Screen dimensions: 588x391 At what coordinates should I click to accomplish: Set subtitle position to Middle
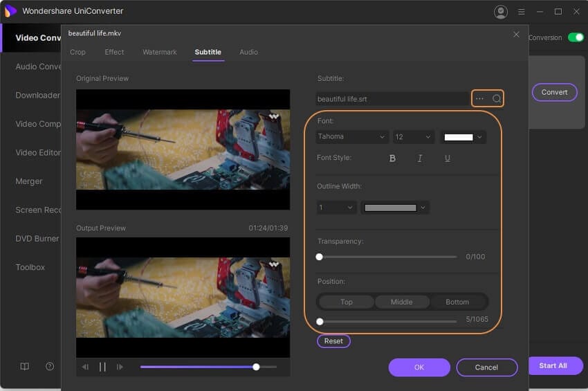click(402, 302)
